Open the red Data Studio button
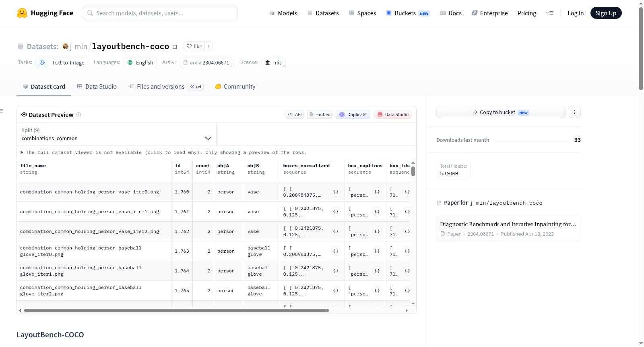Screen dimensions: 644x347 (x=393, y=114)
